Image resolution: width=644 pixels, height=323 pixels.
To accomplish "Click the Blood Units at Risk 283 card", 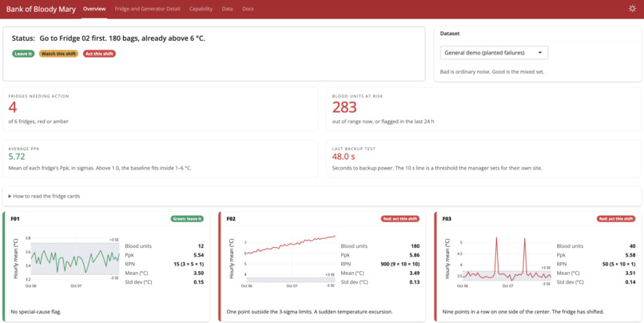I will [x=484, y=109].
